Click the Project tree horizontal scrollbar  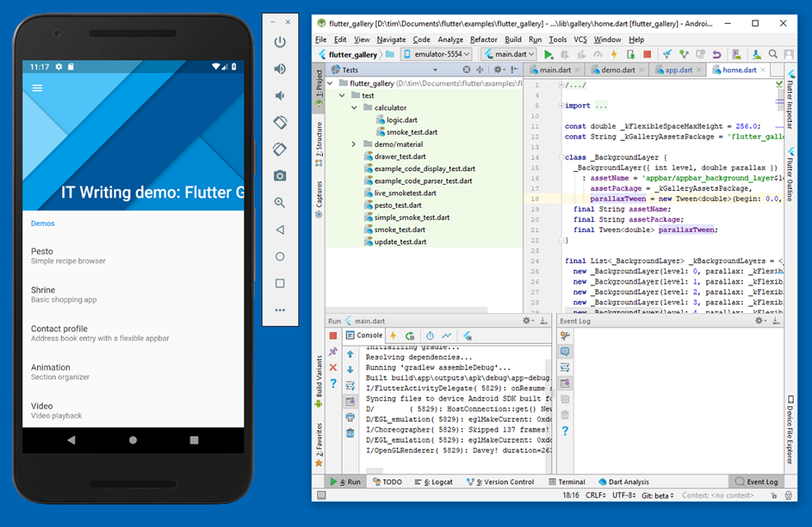[407, 310]
